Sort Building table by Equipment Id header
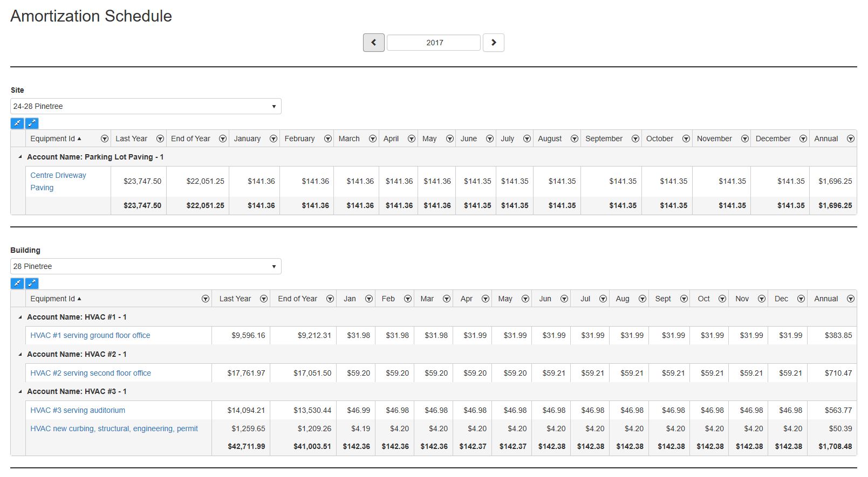This screenshot has height=477, width=868. pyautogui.click(x=53, y=299)
